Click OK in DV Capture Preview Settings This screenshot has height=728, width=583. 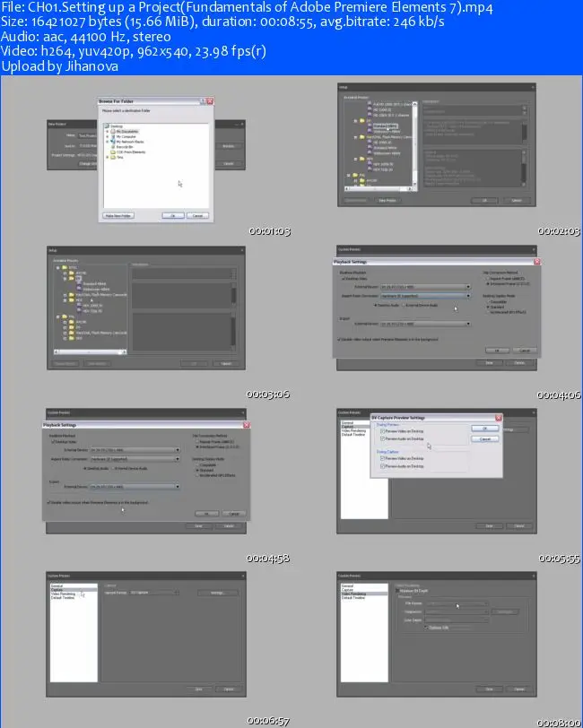485,428
